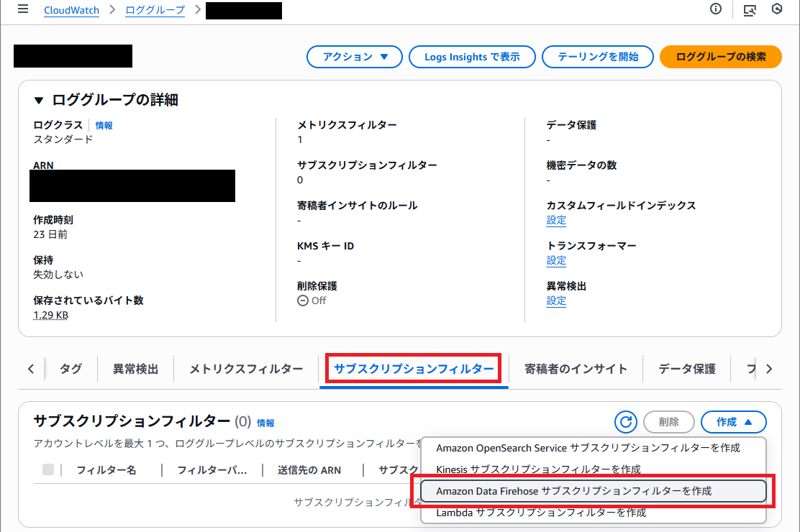Click the 1.29 KB stored bytes value
This screenshot has width=800, height=532.
point(50,315)
